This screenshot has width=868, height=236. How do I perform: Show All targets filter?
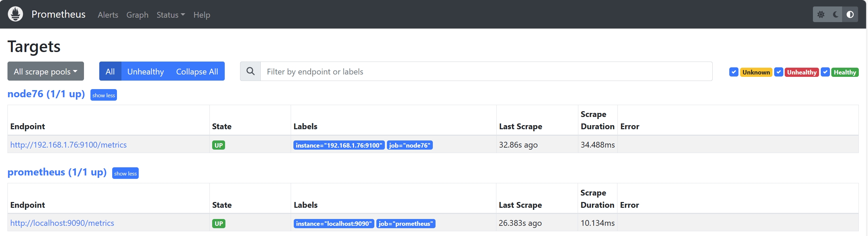tap(110, 71)
